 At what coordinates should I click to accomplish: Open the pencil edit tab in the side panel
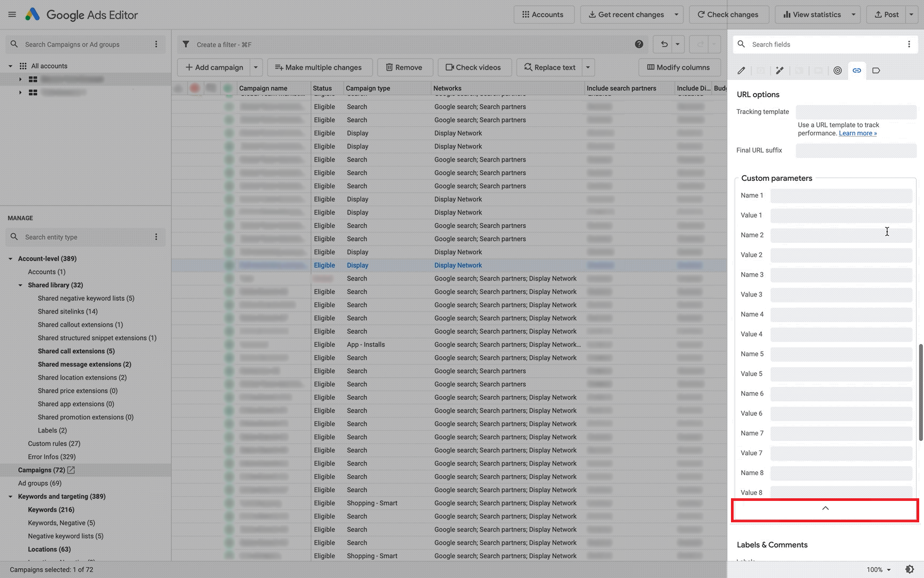(x=741, y=70)
